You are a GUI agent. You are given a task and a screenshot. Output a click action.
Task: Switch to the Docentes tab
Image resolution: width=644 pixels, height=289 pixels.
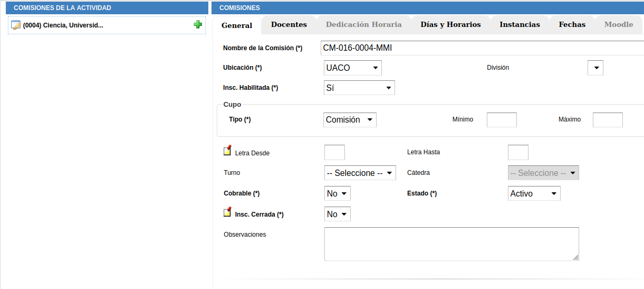289,24
